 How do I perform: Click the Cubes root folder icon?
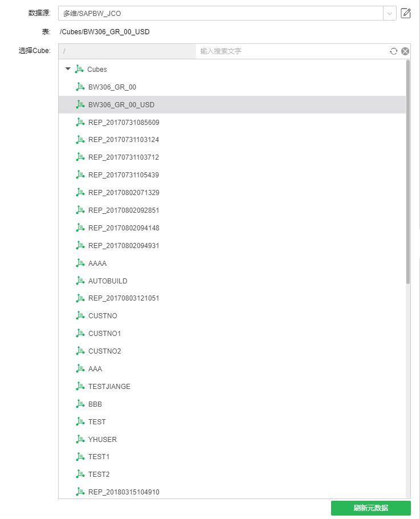tap(79, 69)
